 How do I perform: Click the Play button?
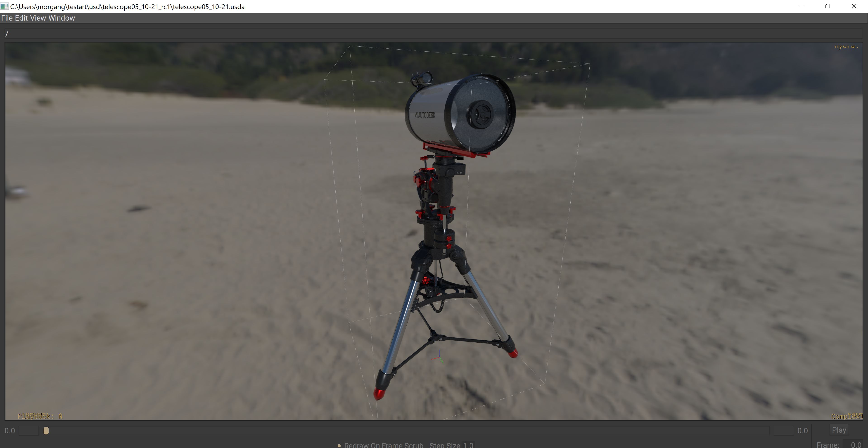(x=839, y=430)
